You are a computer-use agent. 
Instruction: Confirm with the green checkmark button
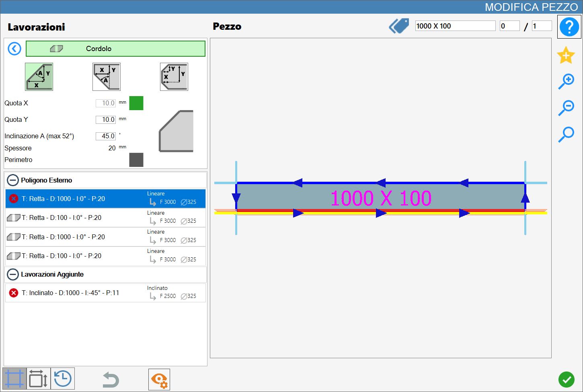[566, 379]
